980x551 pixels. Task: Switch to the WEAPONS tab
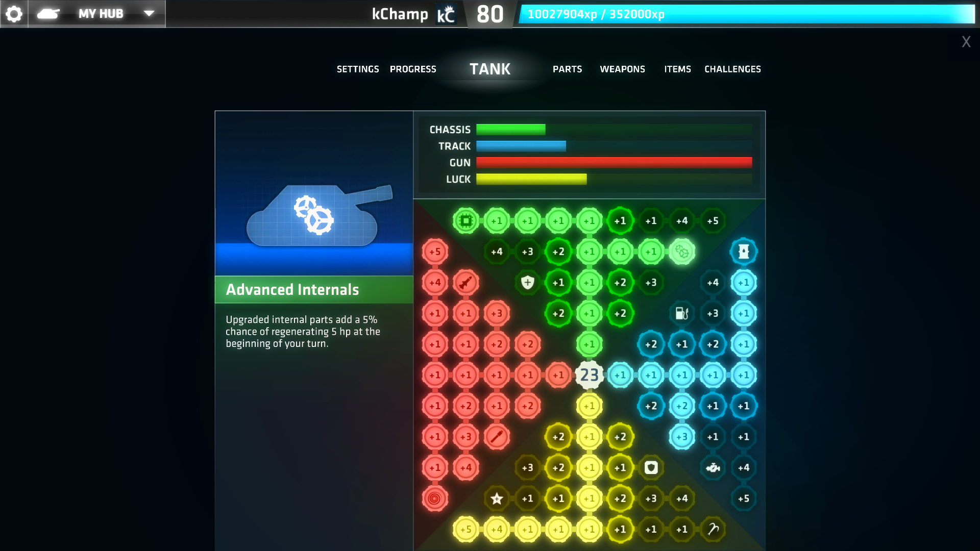(x=622, y=69)
